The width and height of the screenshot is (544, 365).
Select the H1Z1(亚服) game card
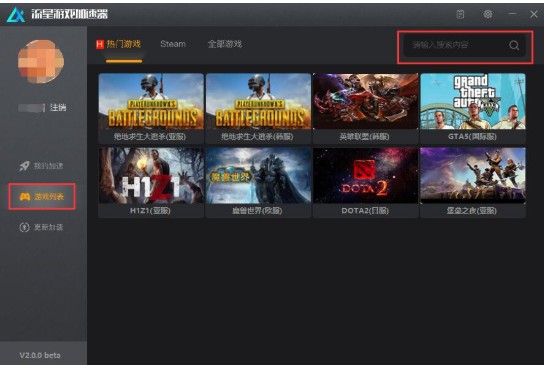tap(151, 182)
